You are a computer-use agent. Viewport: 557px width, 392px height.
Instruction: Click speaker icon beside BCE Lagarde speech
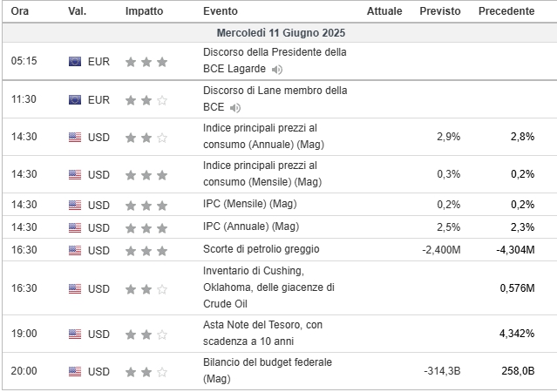click(276, 70)
